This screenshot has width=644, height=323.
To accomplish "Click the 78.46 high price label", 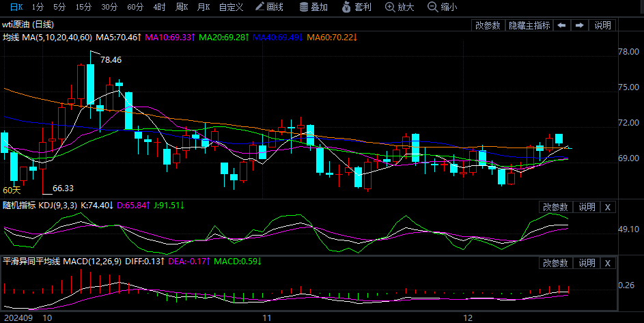I will [x=111, y=60].
